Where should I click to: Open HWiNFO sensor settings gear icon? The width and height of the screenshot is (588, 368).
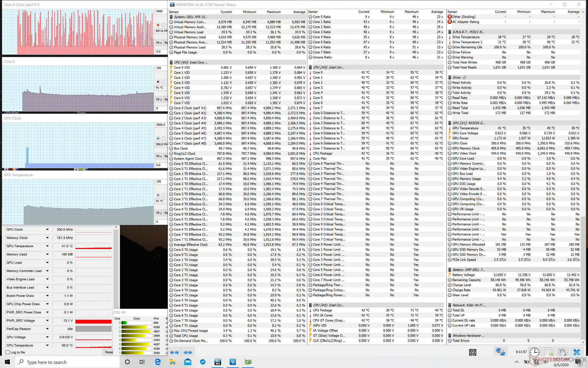click(562, 352)
